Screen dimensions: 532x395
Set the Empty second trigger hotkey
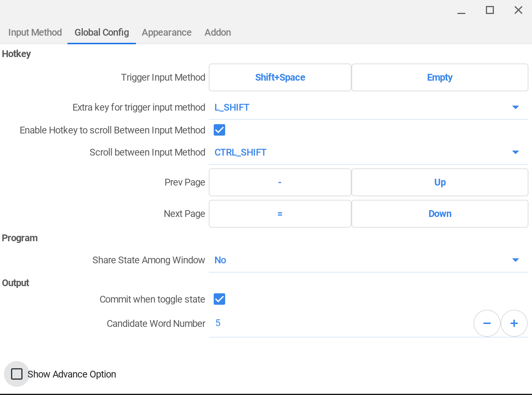(x=440, y=77)
